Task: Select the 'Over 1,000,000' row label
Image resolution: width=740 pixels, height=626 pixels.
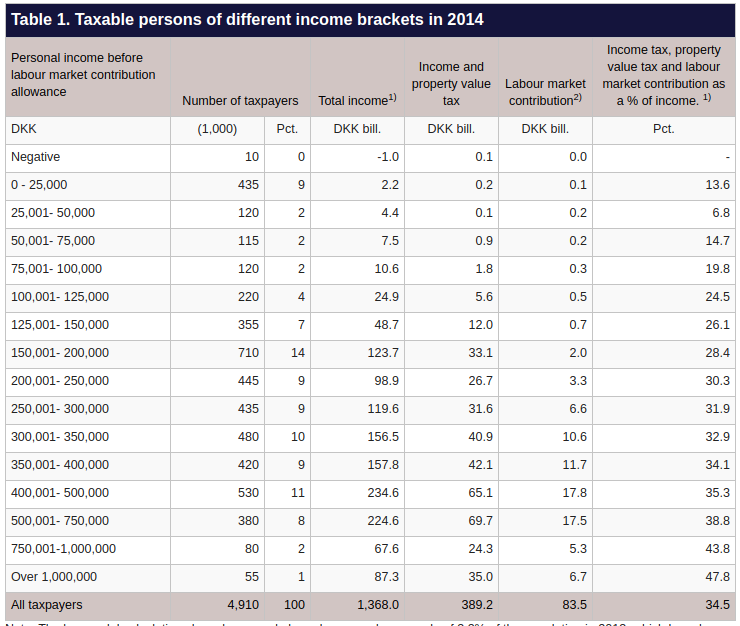Action: pos(54,577)
